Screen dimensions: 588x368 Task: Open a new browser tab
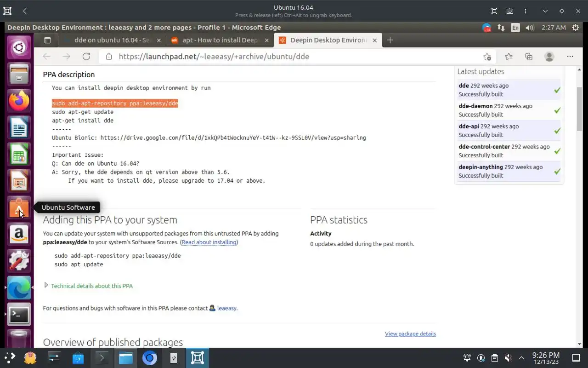pos(390,40)
